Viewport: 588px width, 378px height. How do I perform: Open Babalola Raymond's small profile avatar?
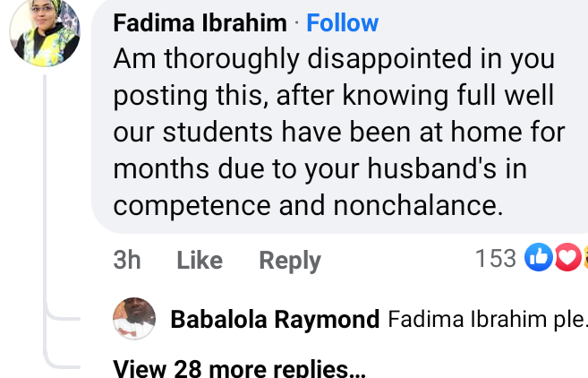135,319
